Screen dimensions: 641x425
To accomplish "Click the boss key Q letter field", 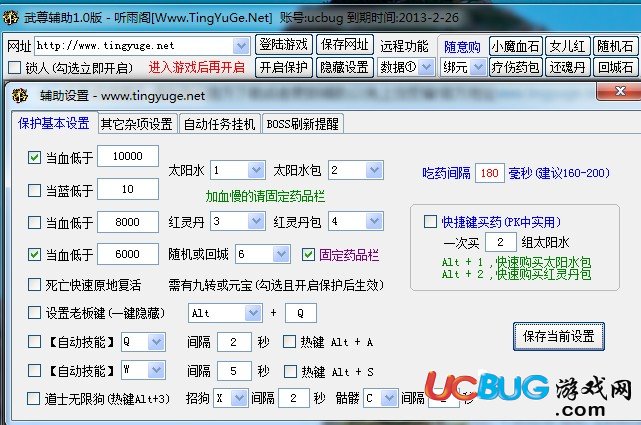I will tap(300, 313).
